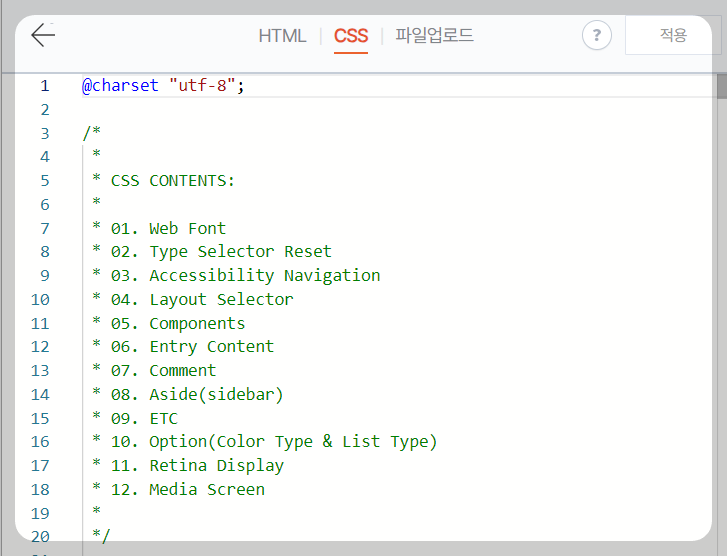Click the vertical scrollbar thumb

721,86
